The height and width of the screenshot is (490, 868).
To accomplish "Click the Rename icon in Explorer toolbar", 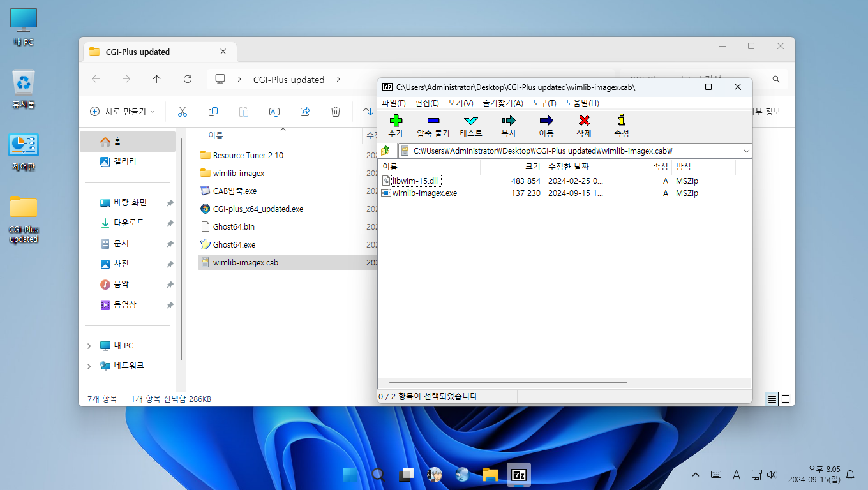I will point(274,112).
